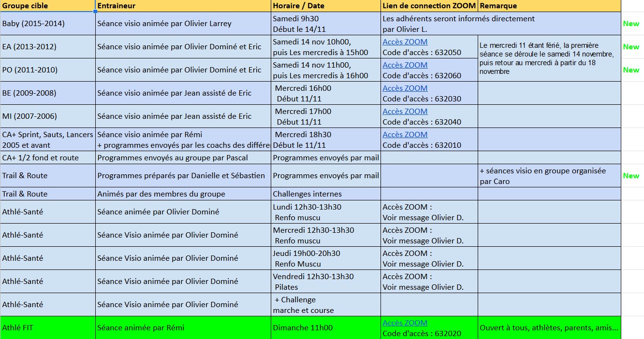Viewport: 644px width, 339px height.
Task: Select the 'Remarque' column header
Action: (x=549, y=6)
